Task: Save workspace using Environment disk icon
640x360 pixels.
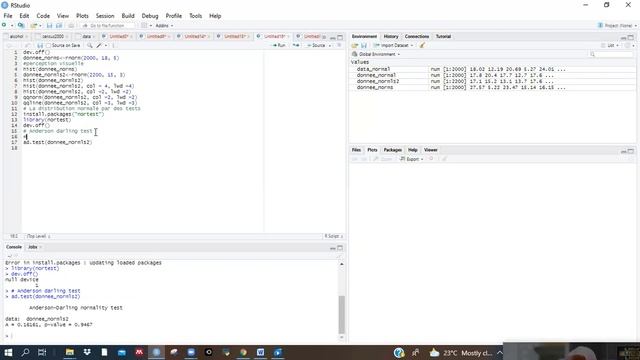Action: 364,45
